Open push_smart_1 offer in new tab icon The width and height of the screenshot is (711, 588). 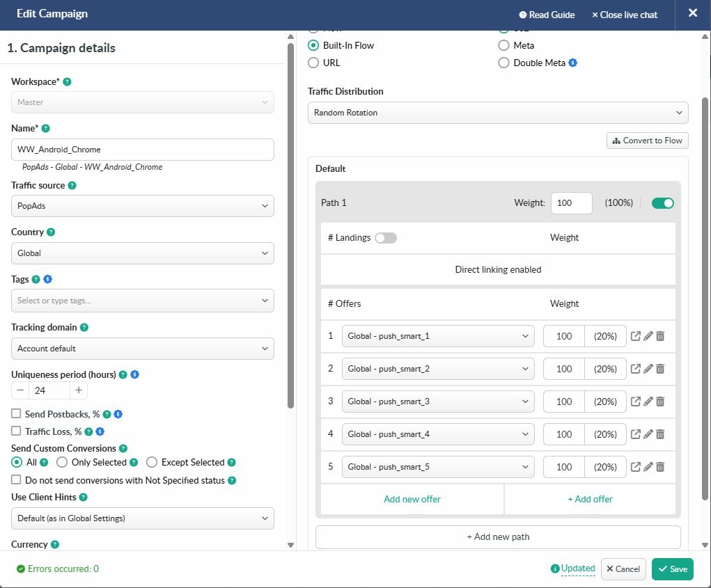636,336
